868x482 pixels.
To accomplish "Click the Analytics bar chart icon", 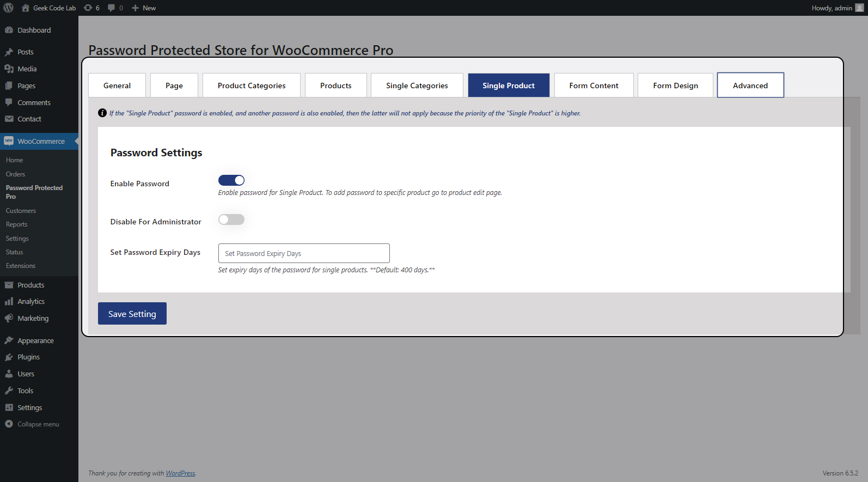I will click(x=9, y=301).
